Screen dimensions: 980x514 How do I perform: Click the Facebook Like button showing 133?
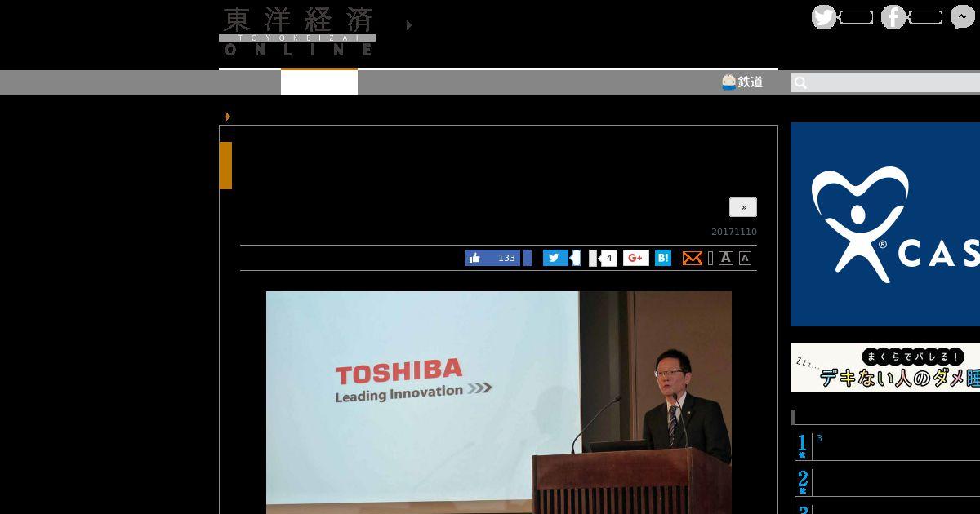[492, 258]
